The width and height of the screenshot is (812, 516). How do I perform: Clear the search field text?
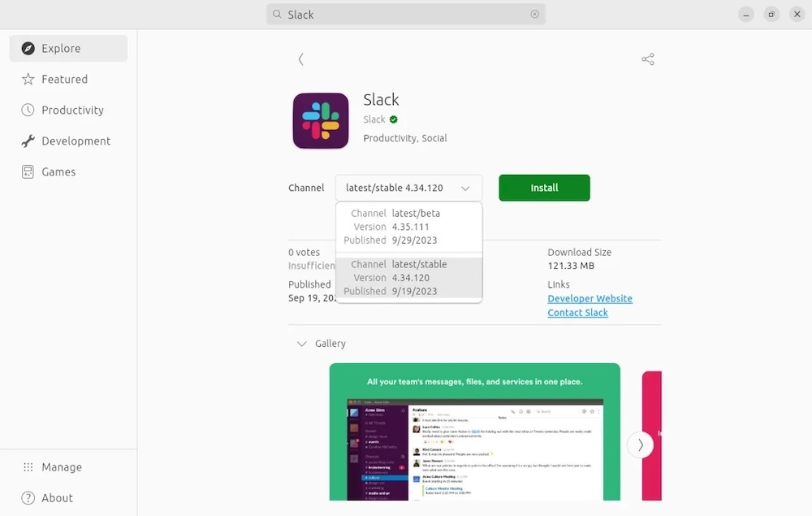point(535,14)
